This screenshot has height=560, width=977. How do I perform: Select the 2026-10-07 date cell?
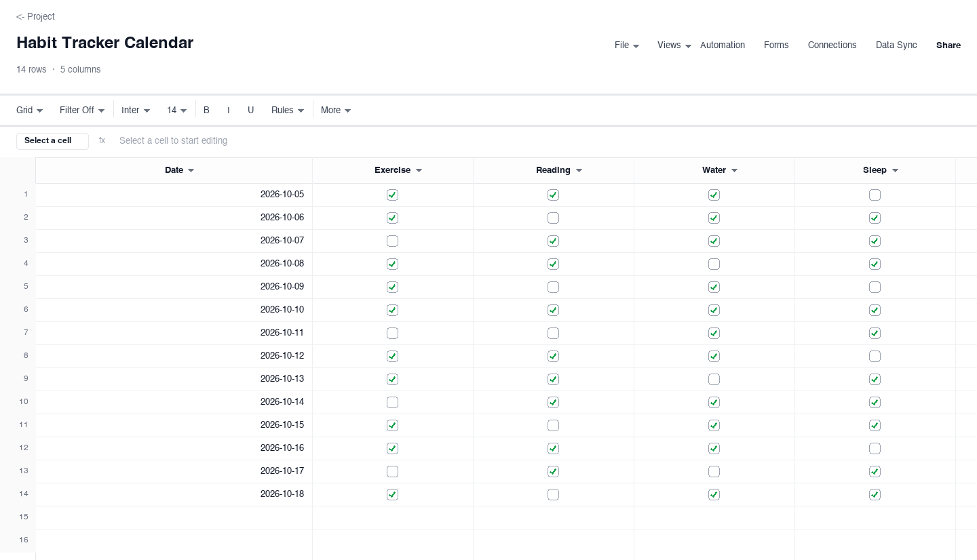coord(174,241)
